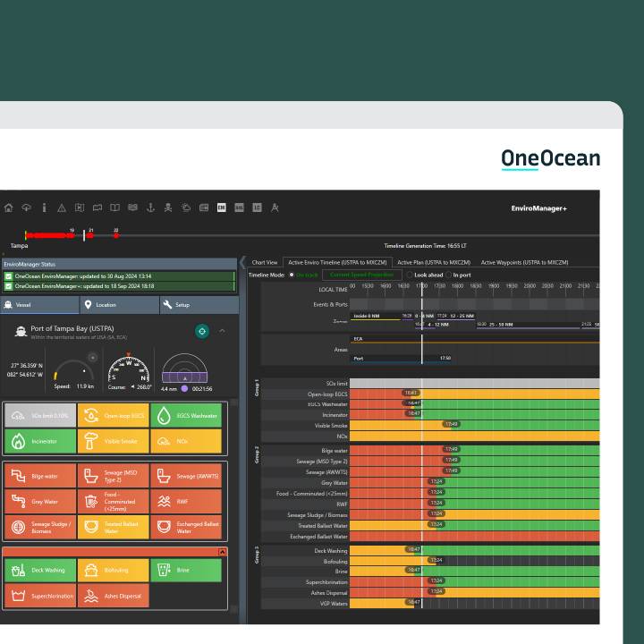The image size is (644, 644).
Task: Click the skull and crossbones toolbar icon
Action: click(x=169, y=208)
